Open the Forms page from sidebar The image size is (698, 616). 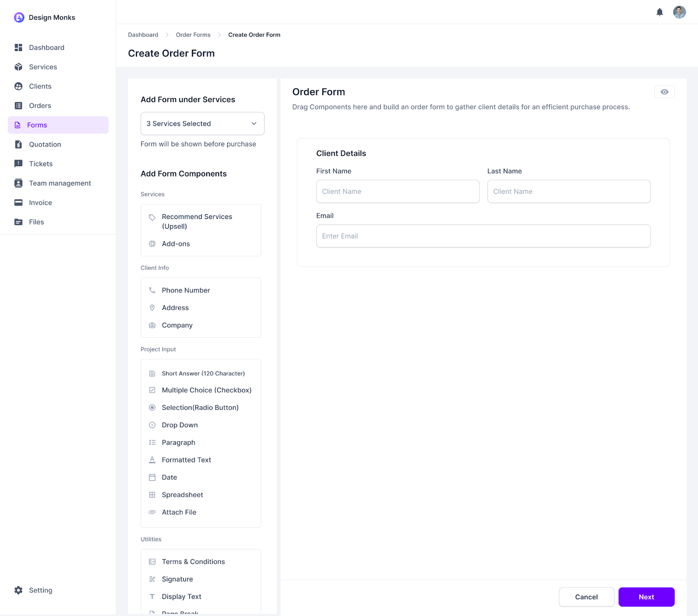[37, 125]
